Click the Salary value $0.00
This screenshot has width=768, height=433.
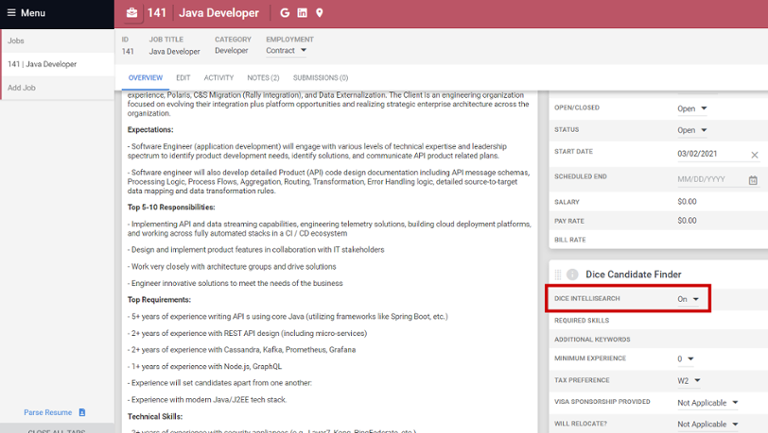tap(687, 202)
